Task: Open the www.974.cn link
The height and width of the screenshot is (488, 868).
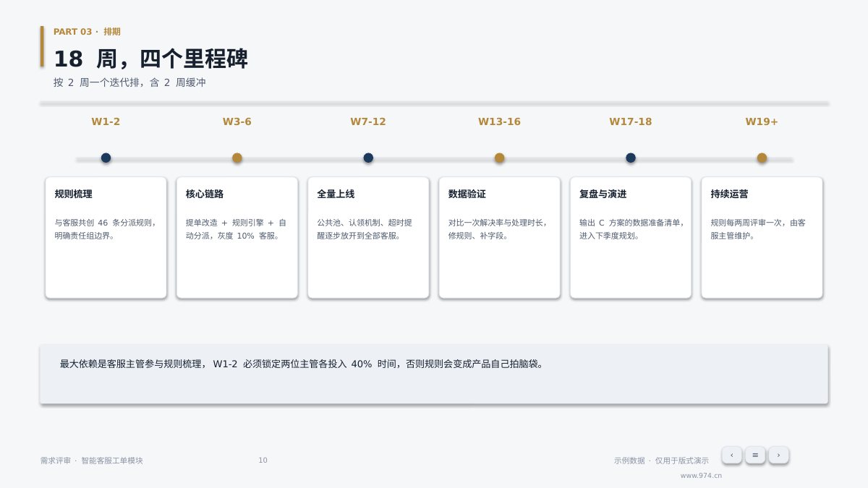Action: [x=701, y=476]
